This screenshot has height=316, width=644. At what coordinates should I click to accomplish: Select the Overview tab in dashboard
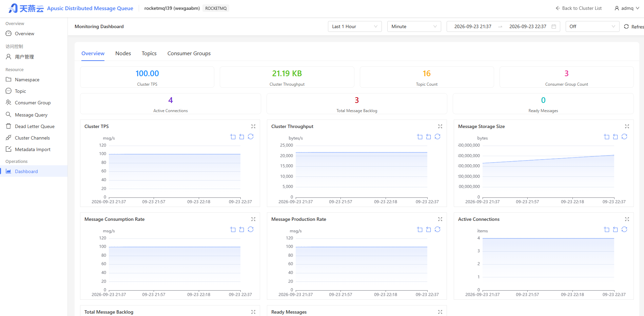pyautogui.click(x=93, y=54)
